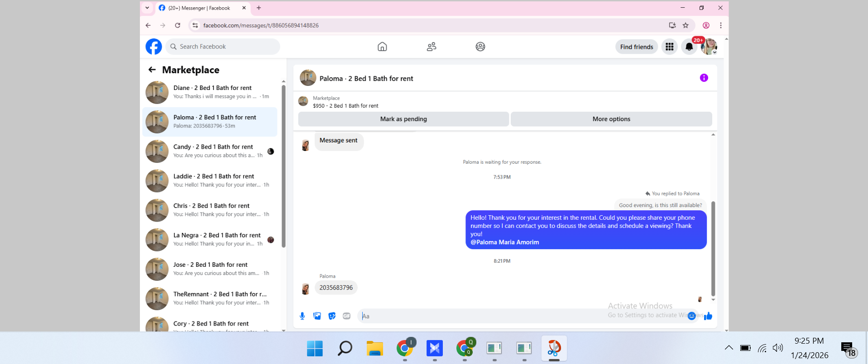868x364 pixels.
Task: Open the volume control in the tray
Action: [x=778, y=348]
